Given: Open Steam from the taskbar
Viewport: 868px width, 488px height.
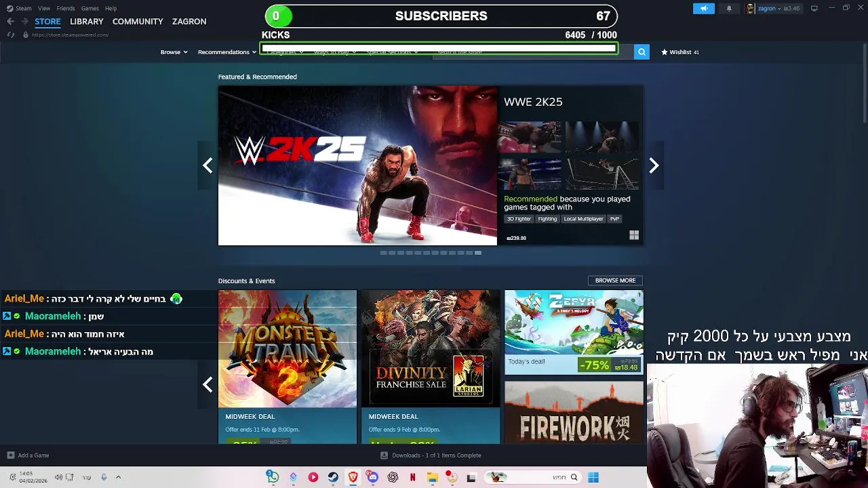Looking at the screenshot, I should point(333,477).
